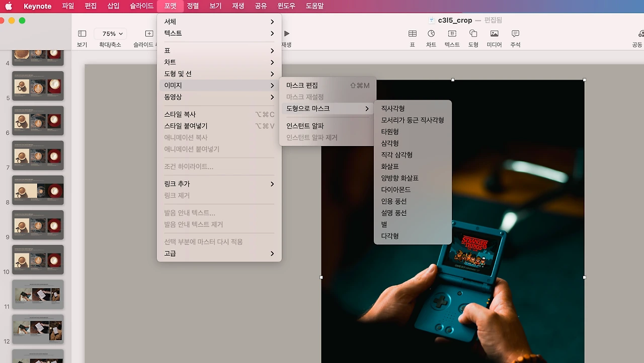This screenshot has height=363, width=644.
Task: Add a comment with the 주석 icon
Action: [x=515, y=34]
